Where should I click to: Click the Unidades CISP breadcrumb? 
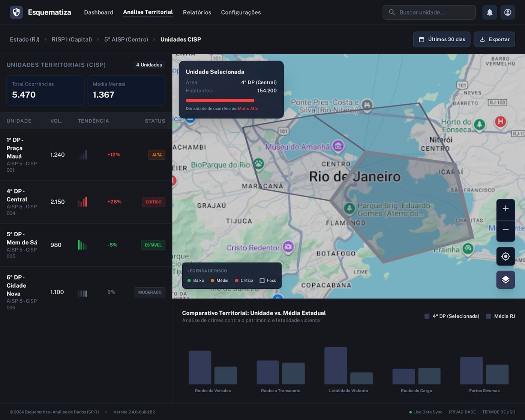[x=181, y=39]
